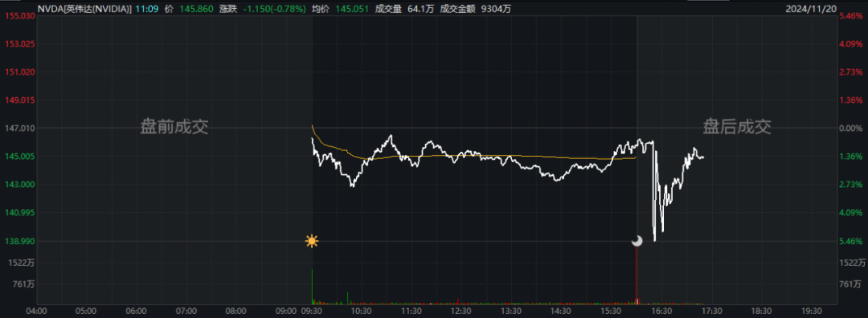Click the tall red closing volume bar
The width and height of the screenshot is (868, 318).
(x=637, y=275)
